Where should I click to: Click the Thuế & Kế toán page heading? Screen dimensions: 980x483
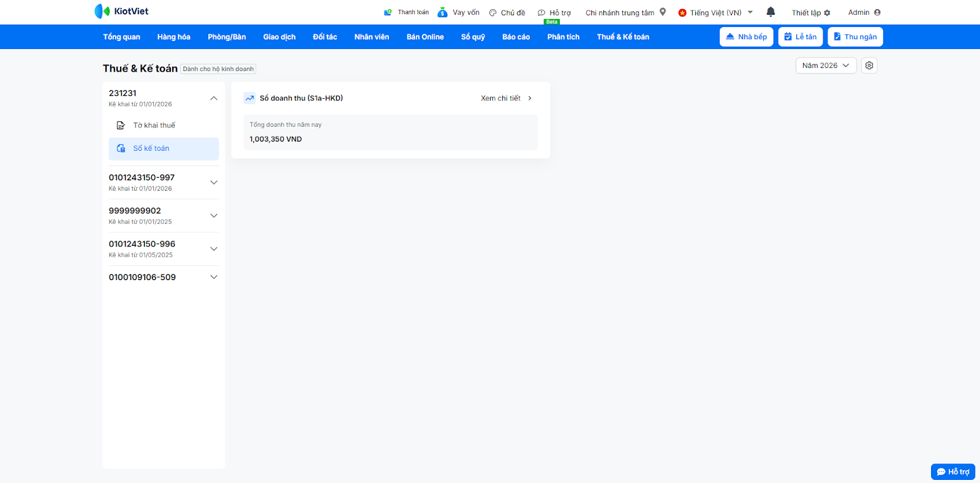(140, 68)
